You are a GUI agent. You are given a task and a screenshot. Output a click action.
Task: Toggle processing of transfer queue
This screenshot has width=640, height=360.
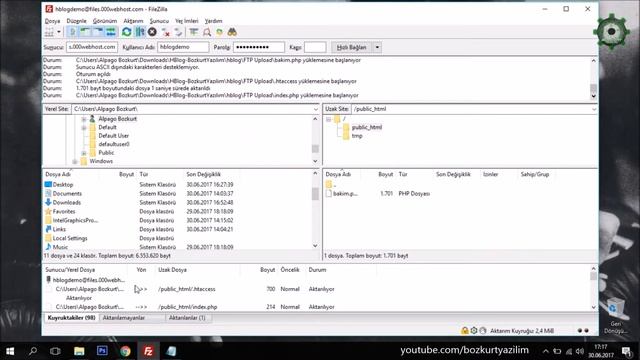coord(140,32)
